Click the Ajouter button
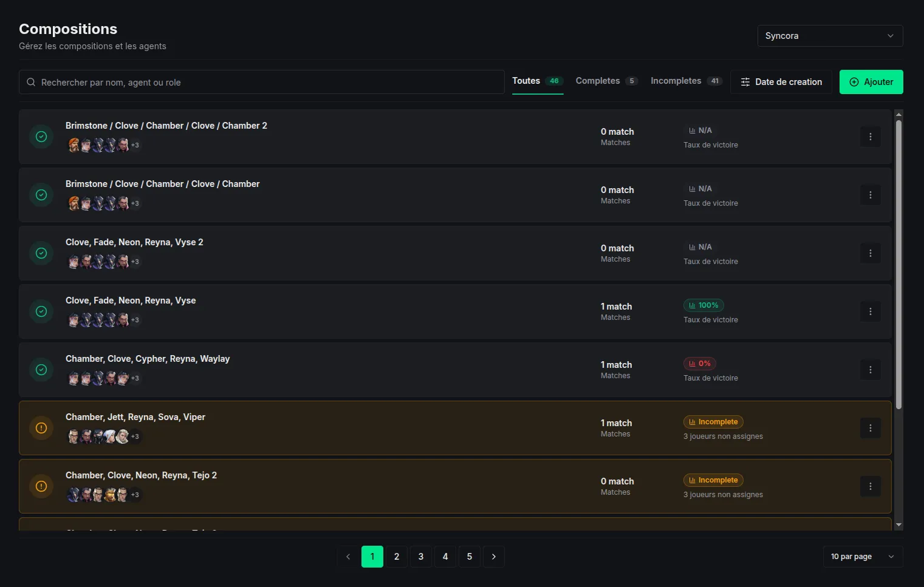924x587 pixels. (x=871, y=82)
